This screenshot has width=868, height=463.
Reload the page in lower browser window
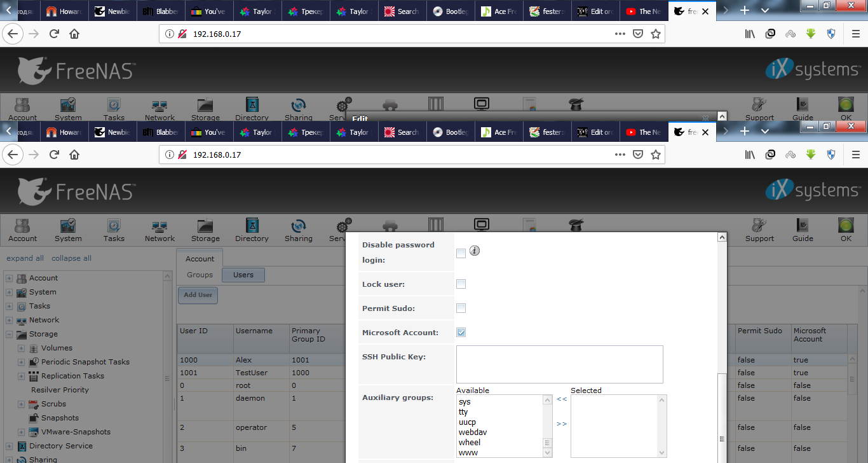pyautogui.click(x=54, y=155)
